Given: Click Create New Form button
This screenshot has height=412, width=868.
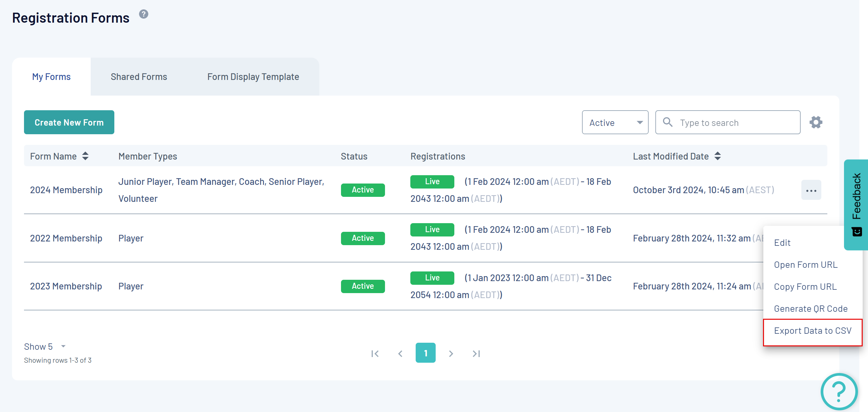Looking at the screenshot, I should (69, 122).
